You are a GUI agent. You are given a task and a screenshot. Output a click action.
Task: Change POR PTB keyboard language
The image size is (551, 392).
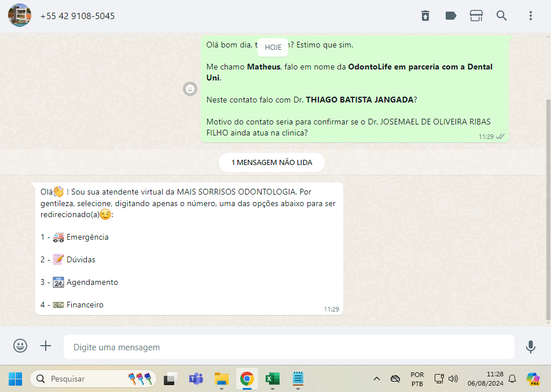coord(417,379)
